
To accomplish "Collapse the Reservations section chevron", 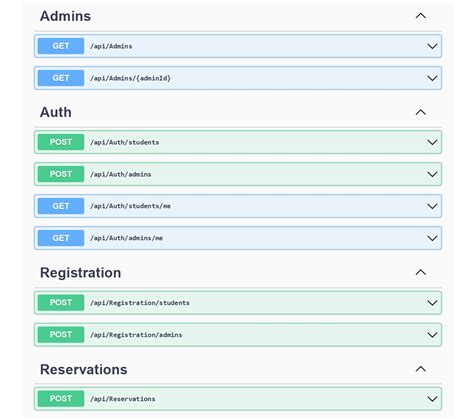I will 421,369.
